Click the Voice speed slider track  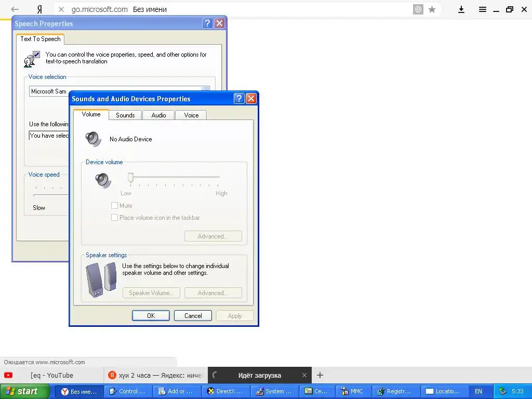(51, 195)
